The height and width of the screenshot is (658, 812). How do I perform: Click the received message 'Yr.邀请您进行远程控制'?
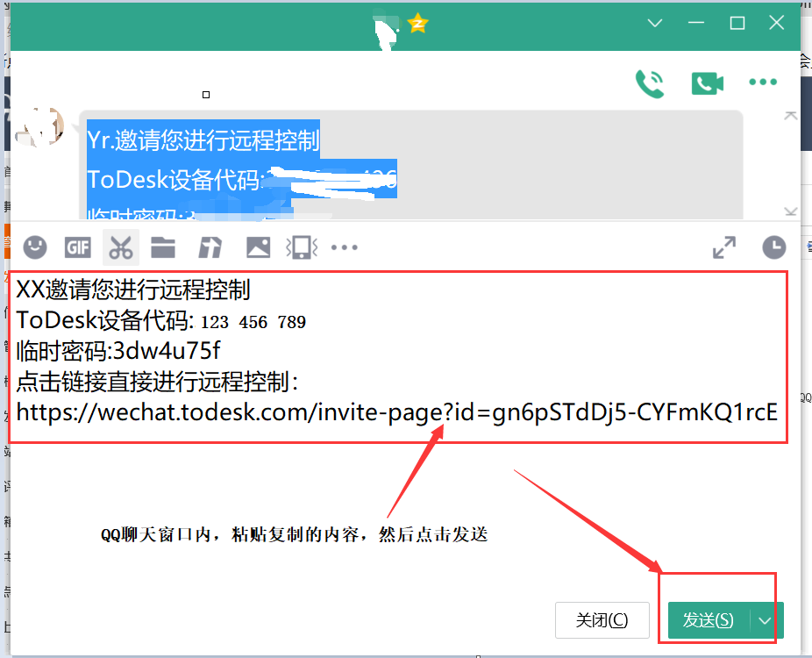(203, 139)
